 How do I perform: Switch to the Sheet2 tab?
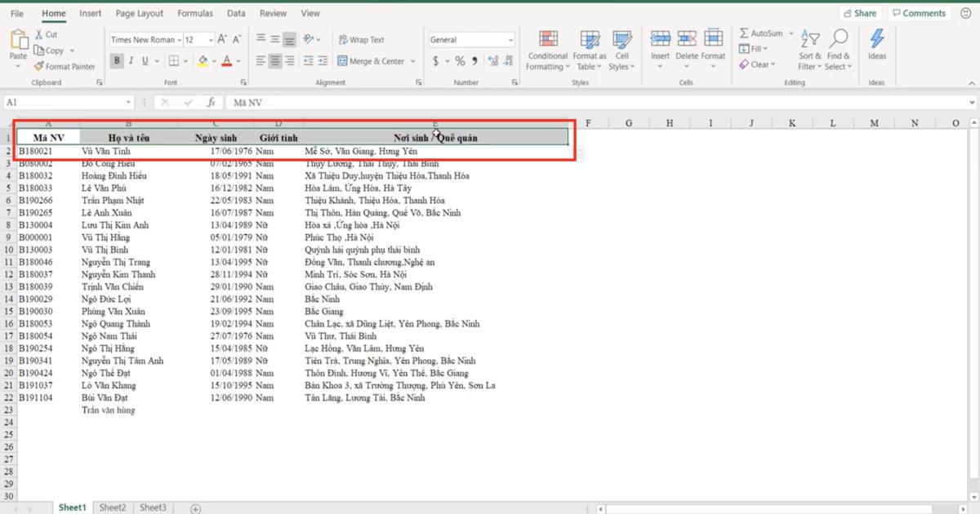[x=113, y=507]
